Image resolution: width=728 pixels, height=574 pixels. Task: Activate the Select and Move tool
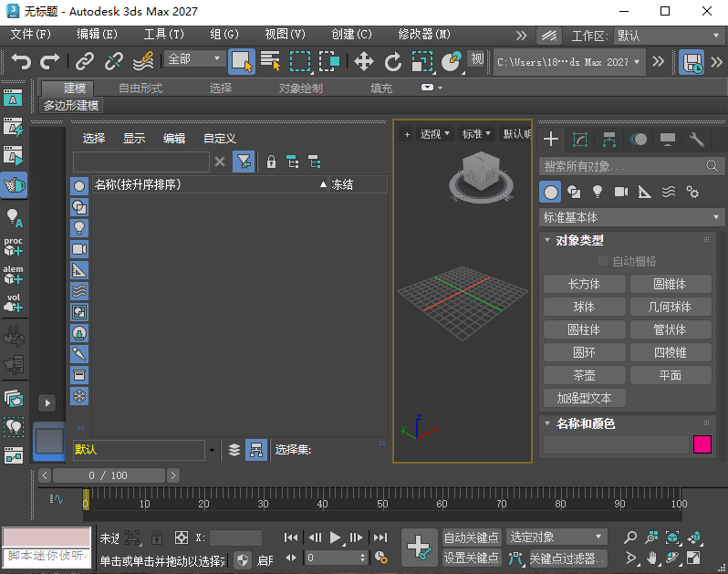pyautogui.click(x=364, y=61)
